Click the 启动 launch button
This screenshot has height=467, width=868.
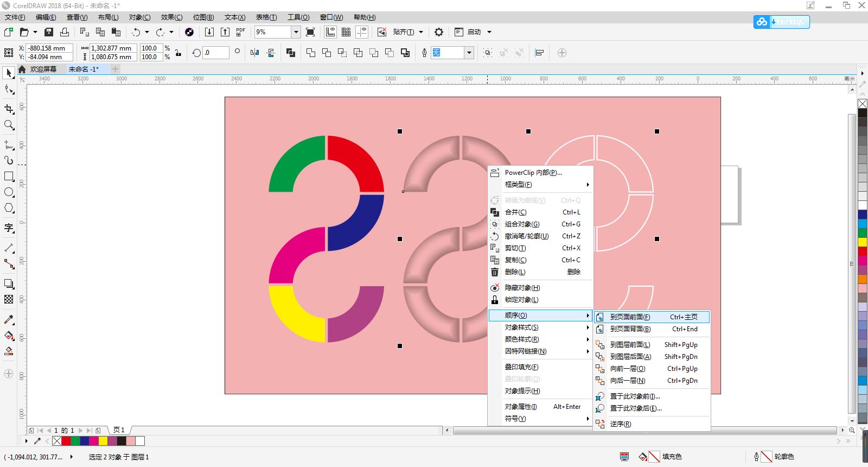pos(474,32)
